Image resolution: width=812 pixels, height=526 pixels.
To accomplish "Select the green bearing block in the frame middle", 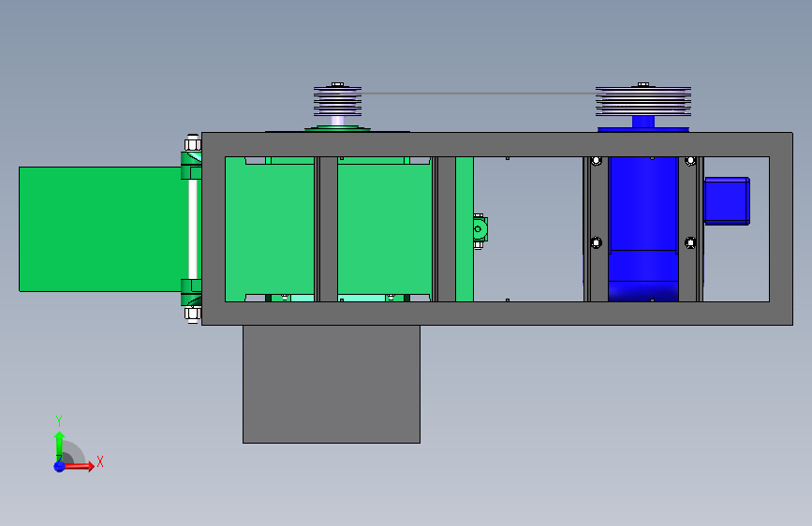I will coord(480,229).
